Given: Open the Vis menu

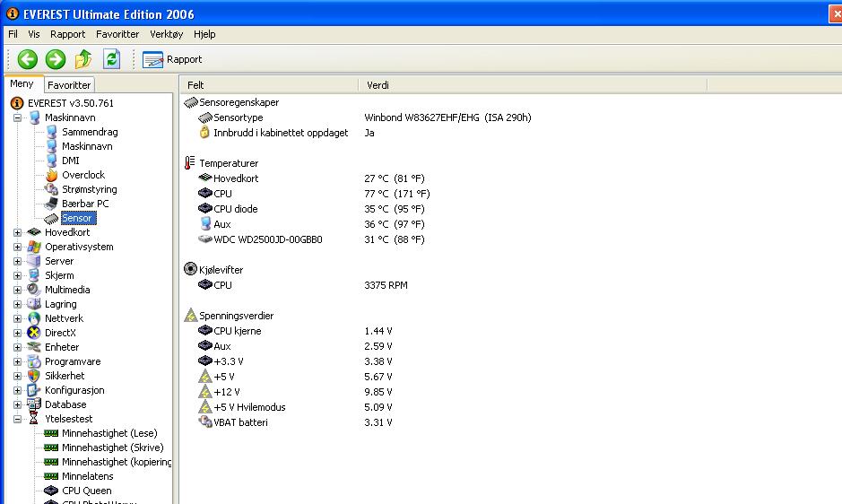Looking at the screenshot, I should coord(34,34).
